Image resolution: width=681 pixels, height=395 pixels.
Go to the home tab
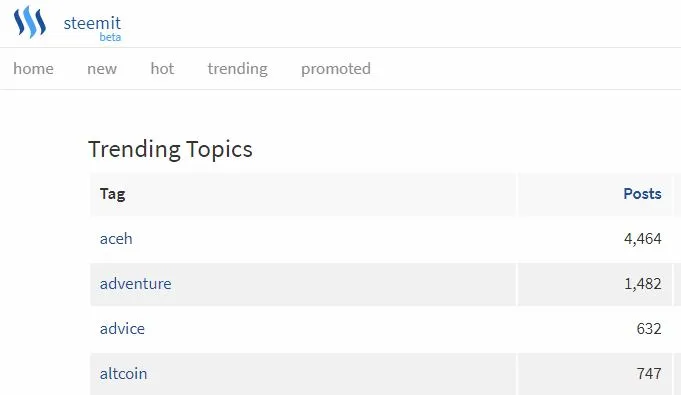click(33, 69)
